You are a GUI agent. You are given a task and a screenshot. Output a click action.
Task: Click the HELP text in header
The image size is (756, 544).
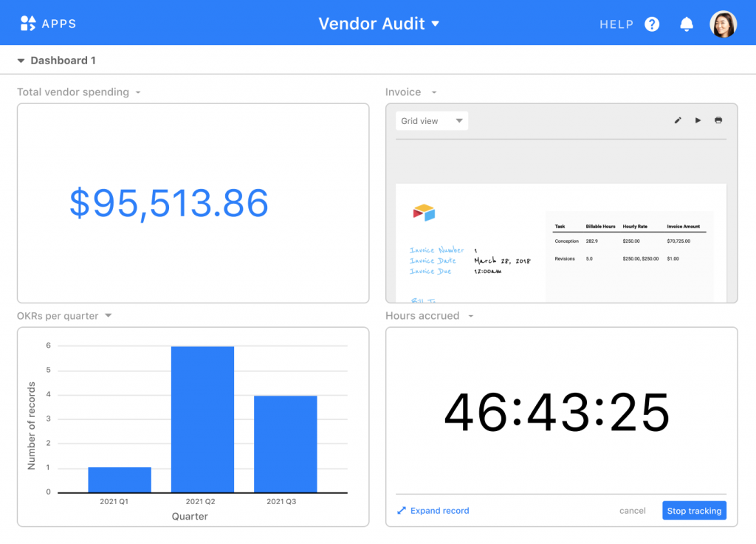tap(616, 24)
